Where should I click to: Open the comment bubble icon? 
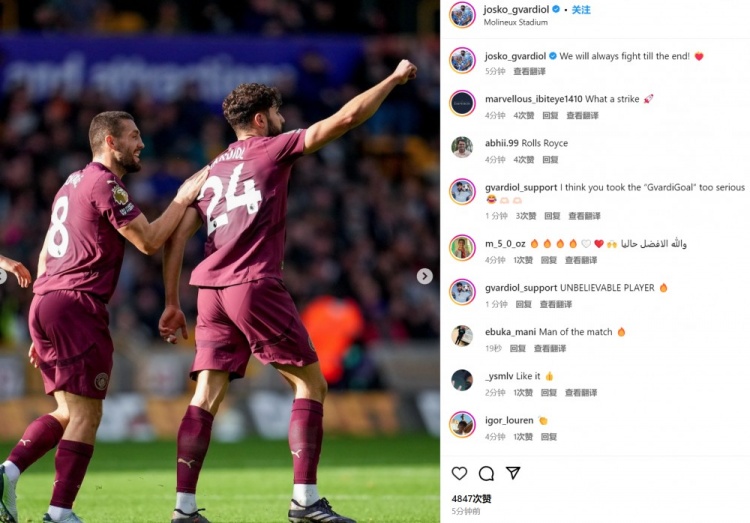[486, 473]
